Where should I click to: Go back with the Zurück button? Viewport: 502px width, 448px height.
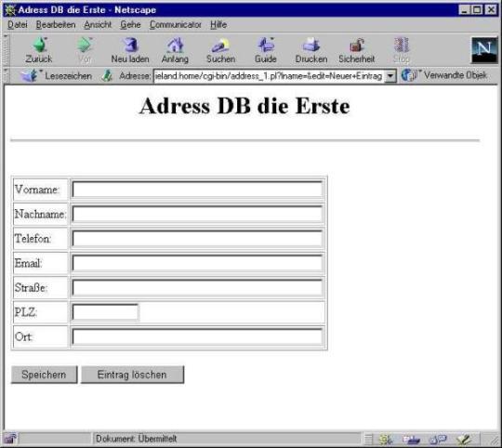(39, 50)
